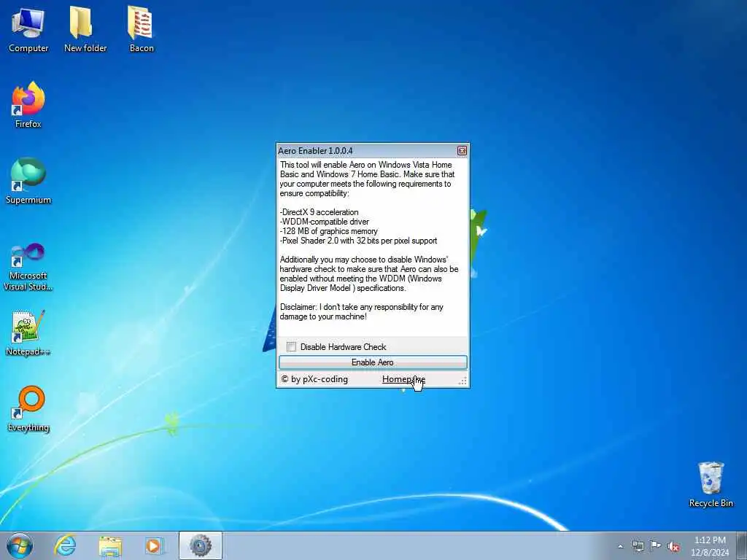Select the Everything search shortcut icon
Screen dimensions: 747x560
pyautogui.click(x=28, y=408)
